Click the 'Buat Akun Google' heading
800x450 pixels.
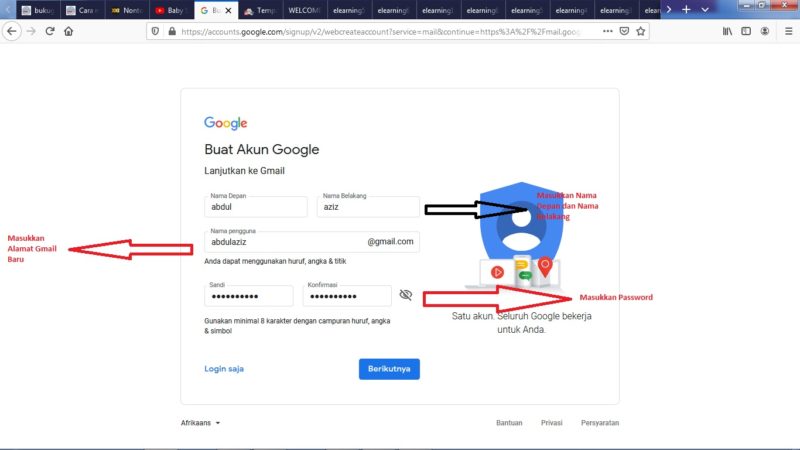point(262,149)
